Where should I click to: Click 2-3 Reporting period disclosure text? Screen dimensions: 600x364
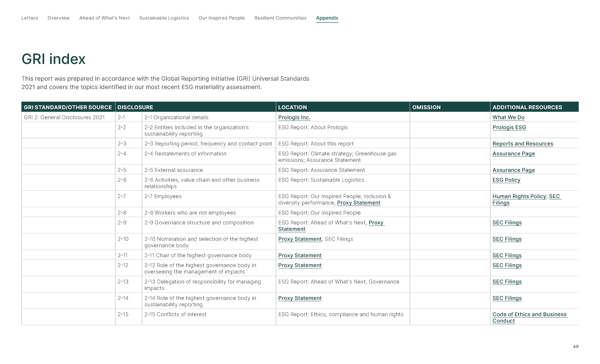click(208, 144)
